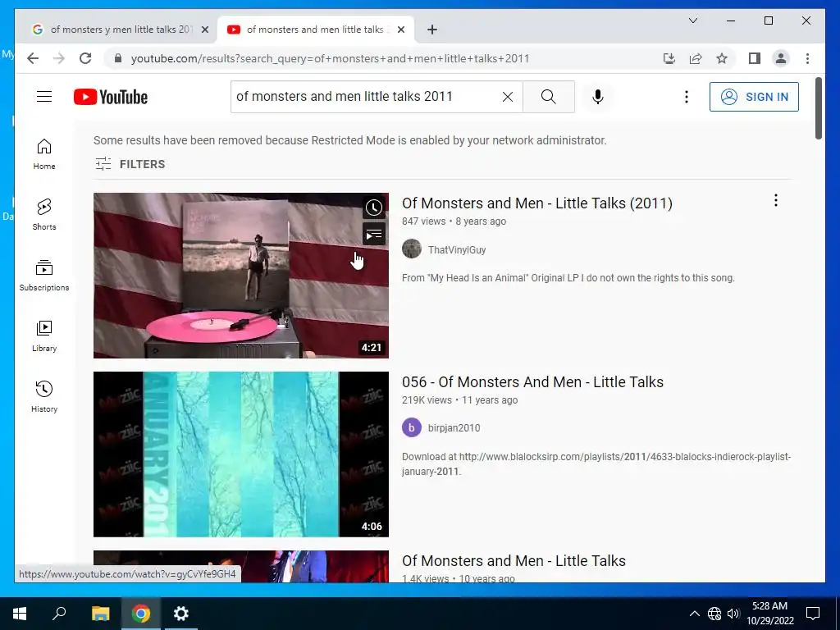Open Settings gear in taskbar
This screenshot has height=630, width=840.
(x=181, y=614)
